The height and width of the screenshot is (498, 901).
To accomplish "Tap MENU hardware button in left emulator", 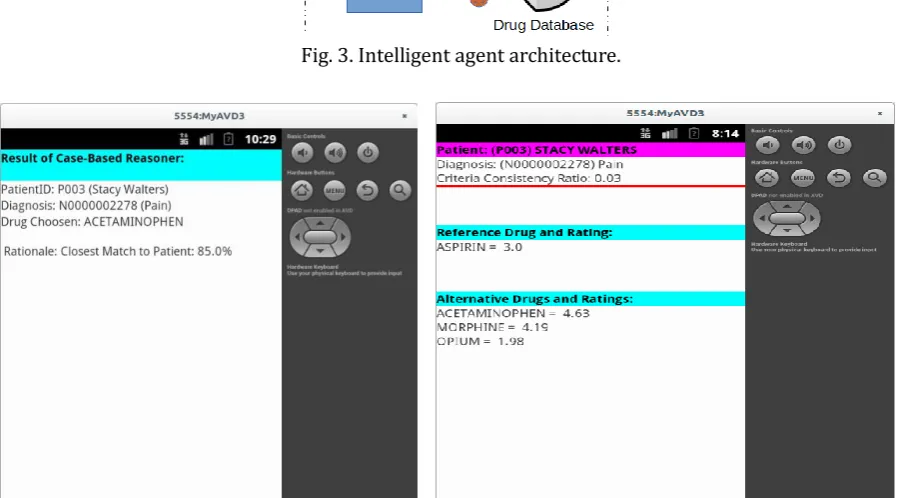I will tap(334, 190).
